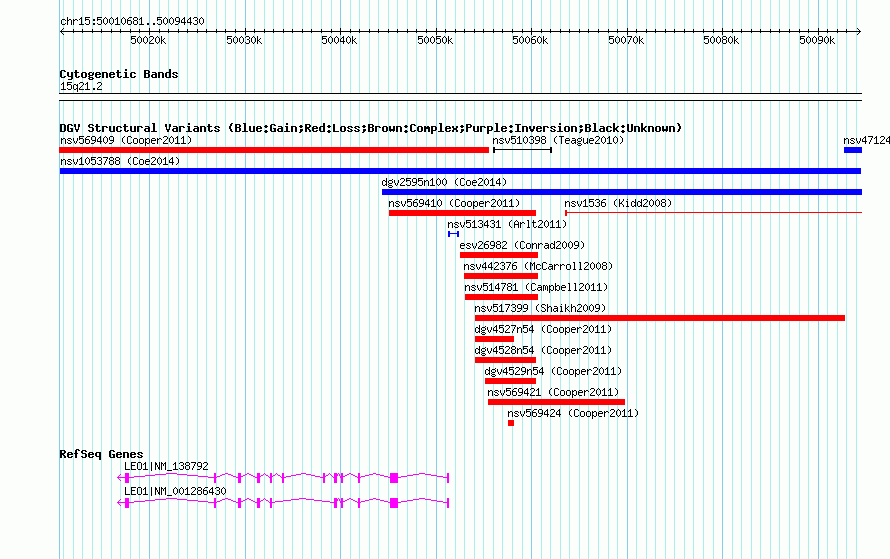Viewport: 890px width, 559px height.
Task: Click the nsv569409 (Cooper2011) red loss bar
Action: 274,150
